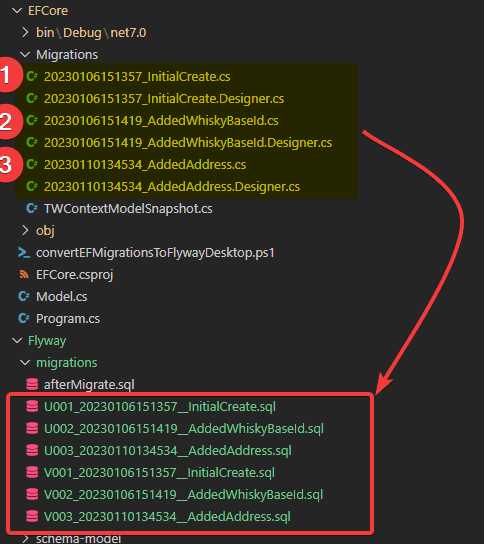This screenshot has width=484, height=544.
Task: Click C# icon of TWContextModelSnapshot.cs
Action: (32, 209)
